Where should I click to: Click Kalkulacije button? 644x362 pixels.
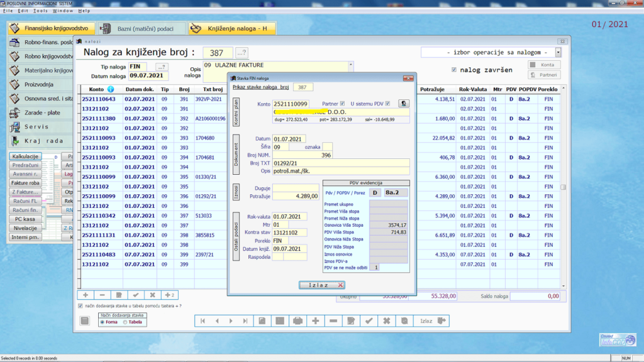[x=25, y=156]
